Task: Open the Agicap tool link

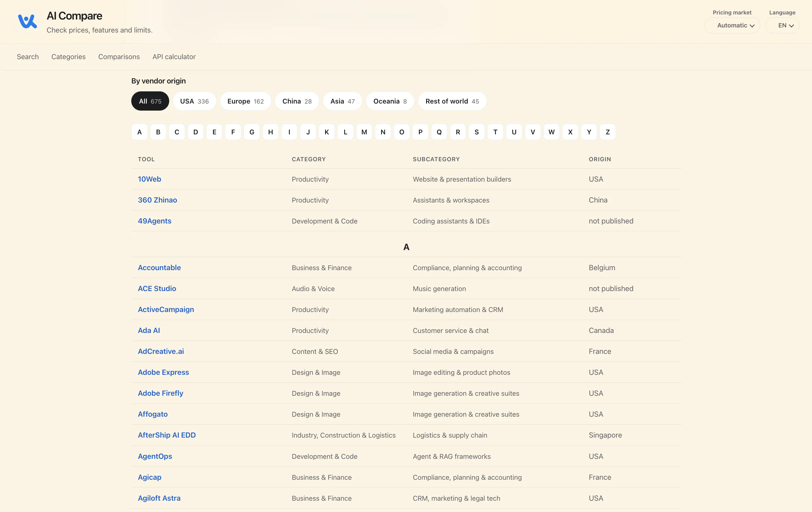Action: pos(149,477)
